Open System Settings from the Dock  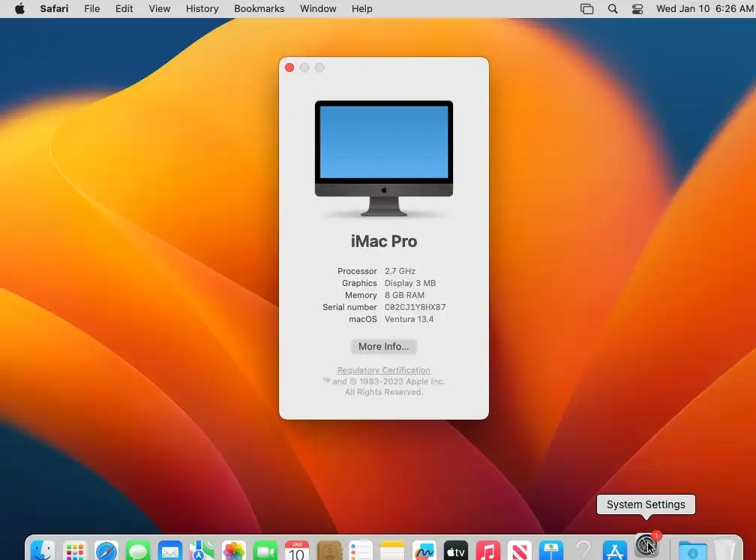click(647, 546)
